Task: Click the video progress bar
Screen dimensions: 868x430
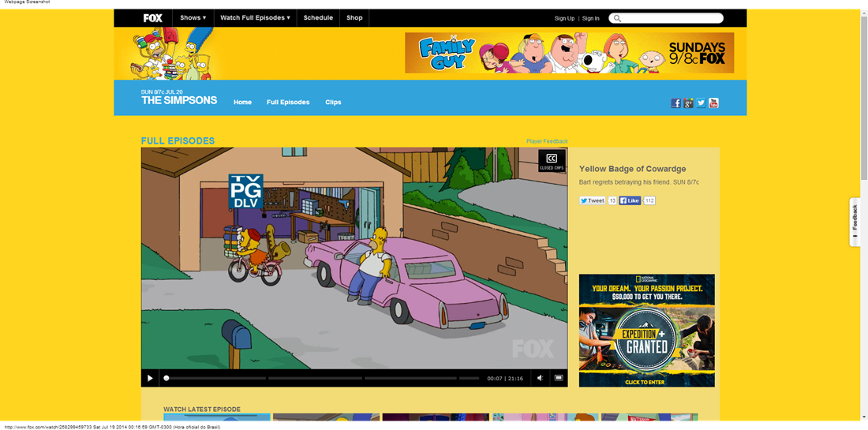Action: pyautogui.click(x=321, y=379)
